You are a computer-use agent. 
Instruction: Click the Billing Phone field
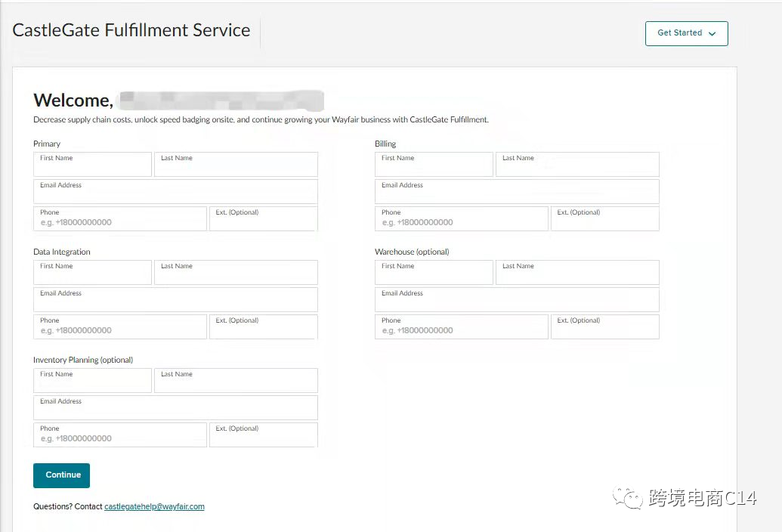point(461,219)
